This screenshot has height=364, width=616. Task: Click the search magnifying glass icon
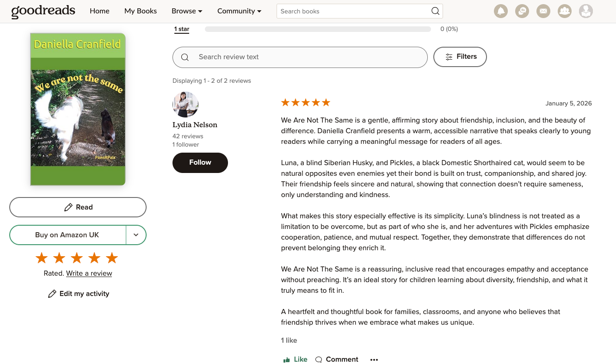pyautogui.click(x=435, y=11)
